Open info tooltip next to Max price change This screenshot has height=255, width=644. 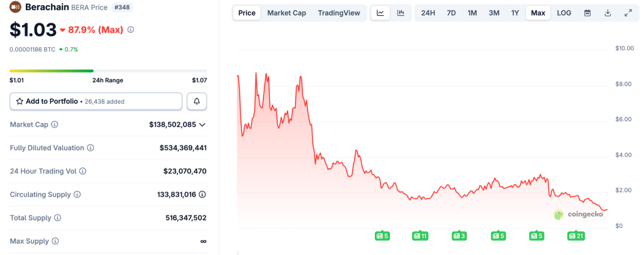point(131,30)
